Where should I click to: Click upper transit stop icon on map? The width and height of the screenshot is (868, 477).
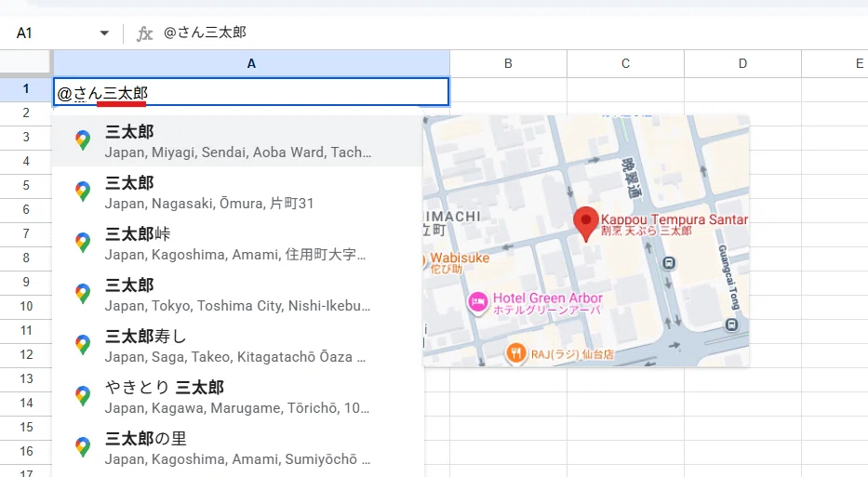(669, 263)
